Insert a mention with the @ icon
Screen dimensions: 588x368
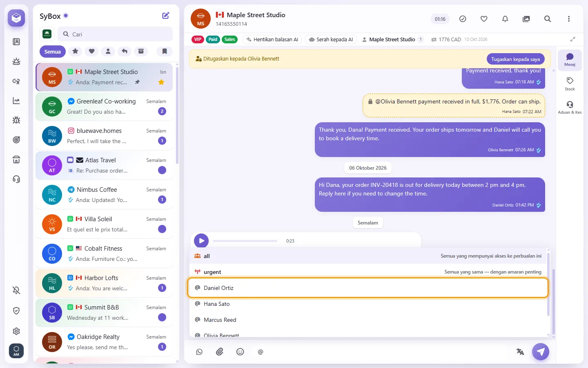coord(261,352)
